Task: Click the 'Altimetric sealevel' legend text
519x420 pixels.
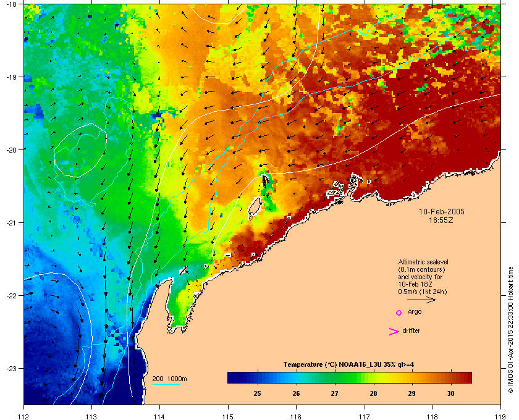Action: coord(423,262)
